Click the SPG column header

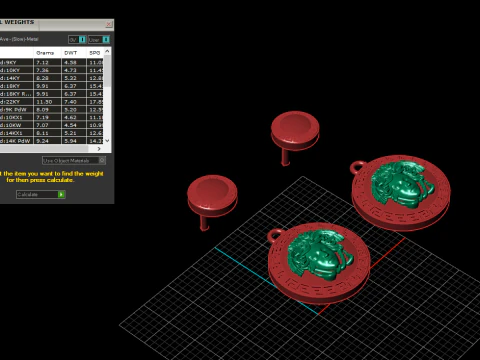tap(95, 53)
